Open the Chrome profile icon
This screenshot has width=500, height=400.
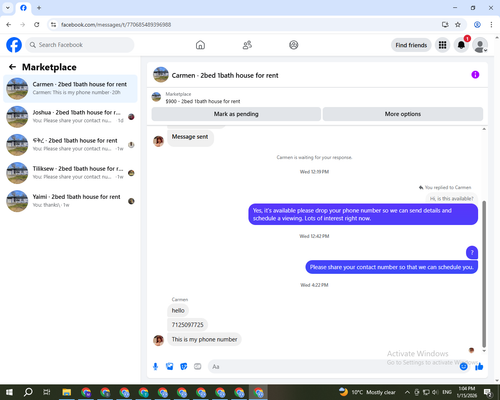477,24
